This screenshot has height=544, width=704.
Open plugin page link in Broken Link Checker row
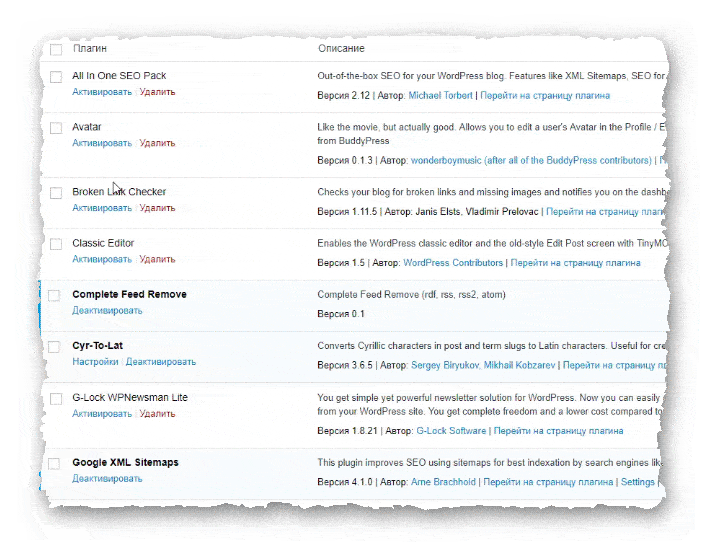(x=605, y=212)
